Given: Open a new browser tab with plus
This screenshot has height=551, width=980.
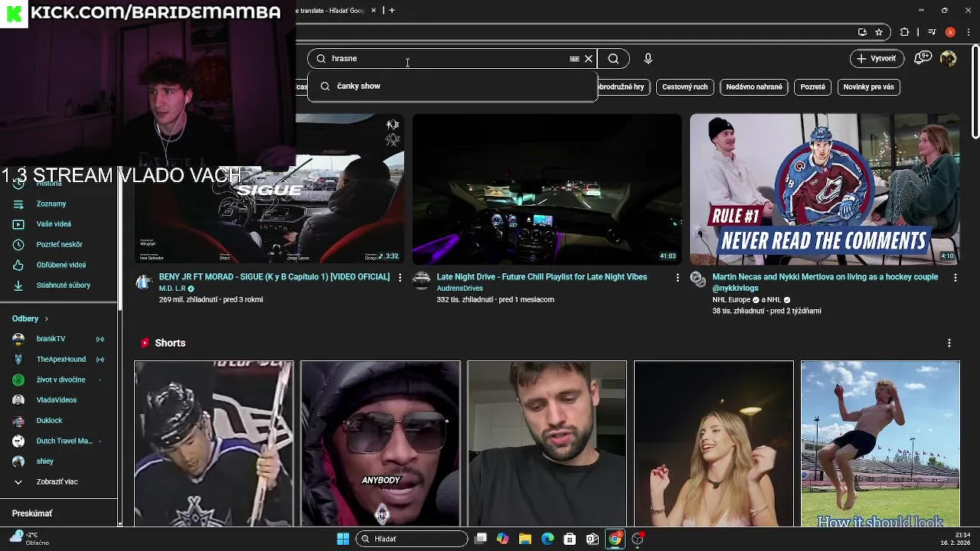Looking at the screenshot, I should pyautogui.click(x=391, y=10).
